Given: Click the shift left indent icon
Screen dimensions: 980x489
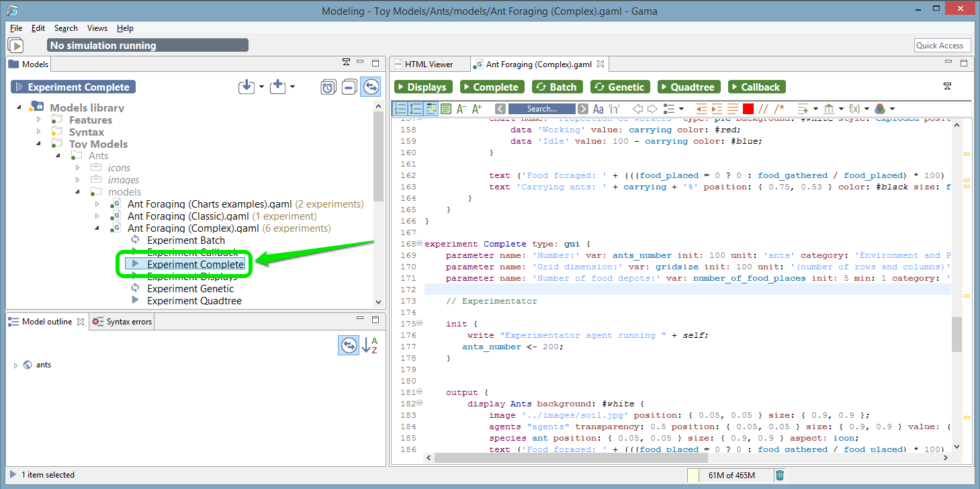Looking at the screenshot, I should pyautogui.click(x=702, y=109).
